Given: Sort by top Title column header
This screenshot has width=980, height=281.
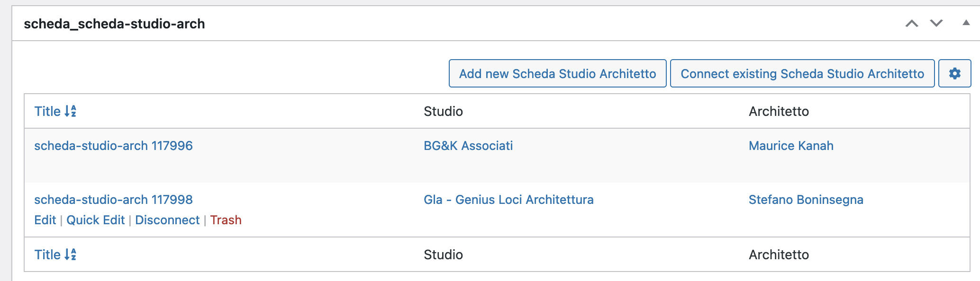Looking at the screenshot, I should tap(55, 111).
